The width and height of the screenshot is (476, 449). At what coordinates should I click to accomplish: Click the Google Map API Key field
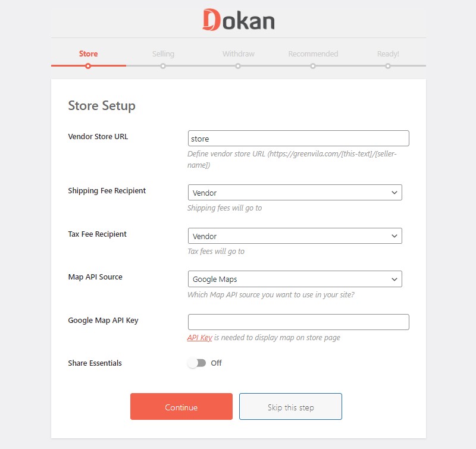pyautogui.click(x=299, y=322)
